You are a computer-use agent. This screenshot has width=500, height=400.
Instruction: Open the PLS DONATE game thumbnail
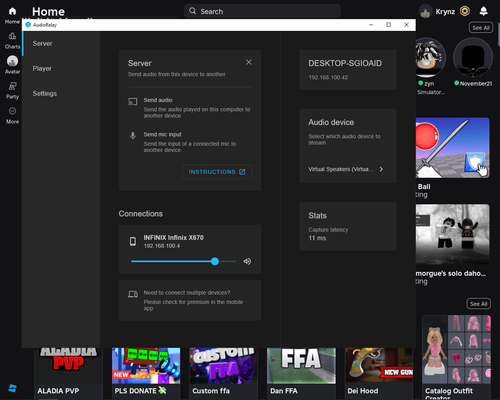point(146,366)
